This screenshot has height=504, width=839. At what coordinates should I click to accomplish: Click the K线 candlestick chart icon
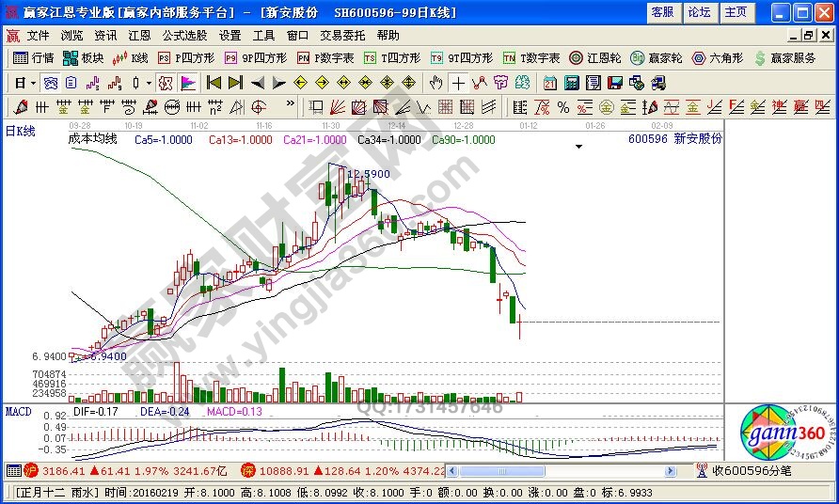click(130, 58)
